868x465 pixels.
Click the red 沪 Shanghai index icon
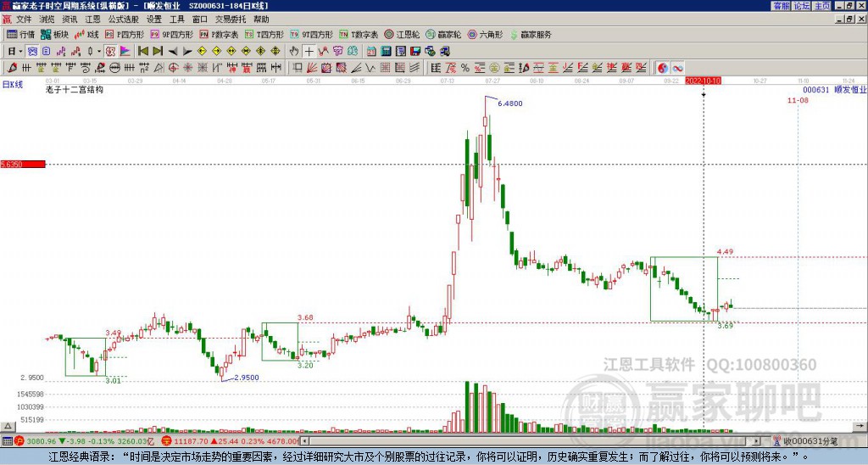[x=19, y=441]
